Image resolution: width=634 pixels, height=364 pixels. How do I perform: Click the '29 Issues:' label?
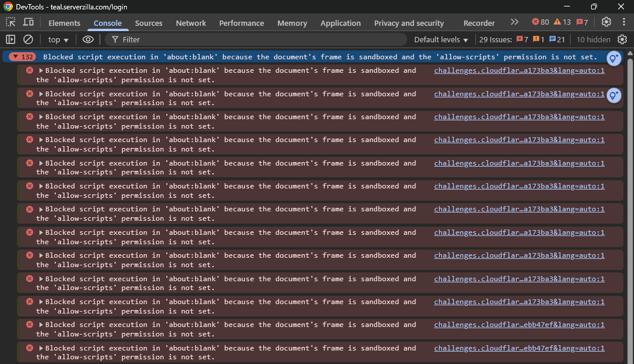tap(495, 39)
